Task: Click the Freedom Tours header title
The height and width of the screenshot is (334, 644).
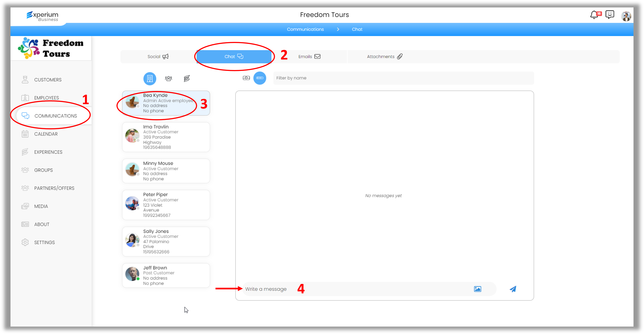Action: (x=324, y=15)
